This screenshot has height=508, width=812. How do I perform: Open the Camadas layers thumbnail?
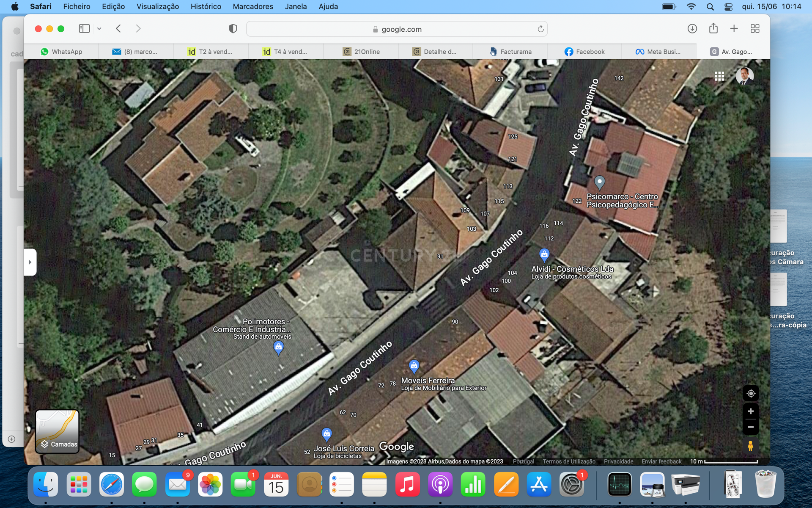tap(57, 431)
